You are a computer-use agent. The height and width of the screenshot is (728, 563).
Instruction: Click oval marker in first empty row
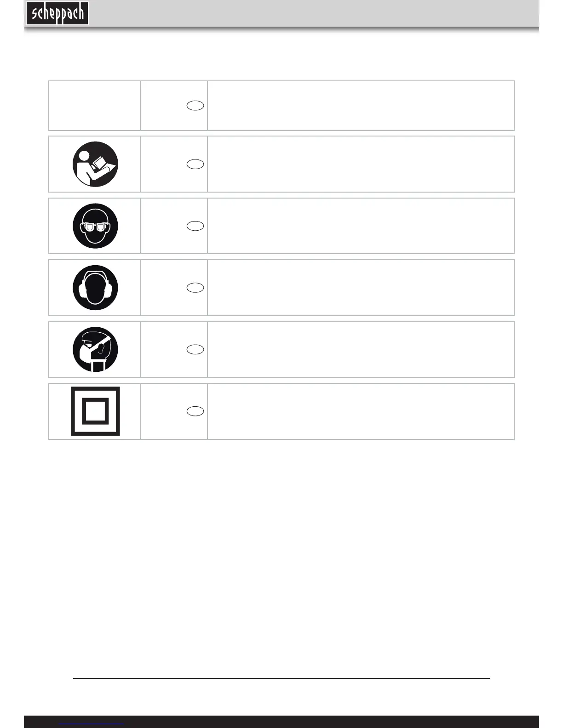[x=195, y=106]
